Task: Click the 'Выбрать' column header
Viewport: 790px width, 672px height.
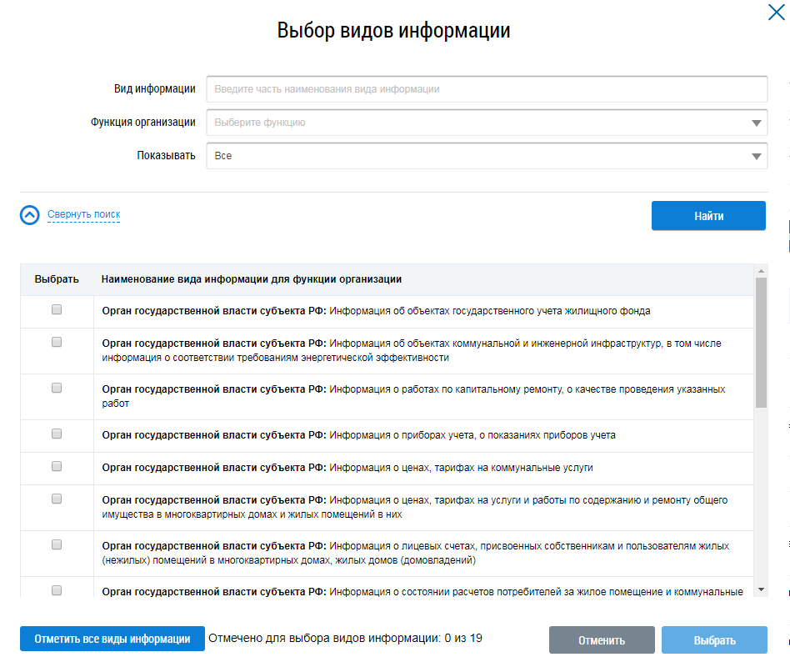Action: pos(57,279)
